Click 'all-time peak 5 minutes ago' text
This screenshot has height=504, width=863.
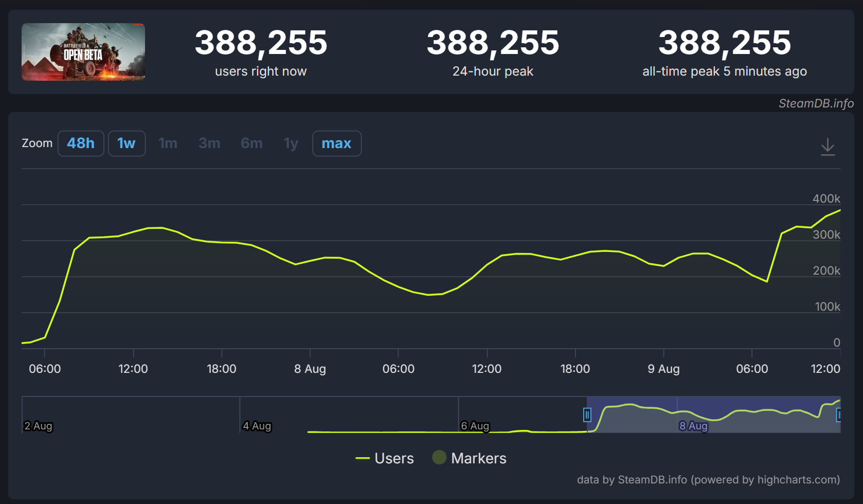(x=725, y=71)
